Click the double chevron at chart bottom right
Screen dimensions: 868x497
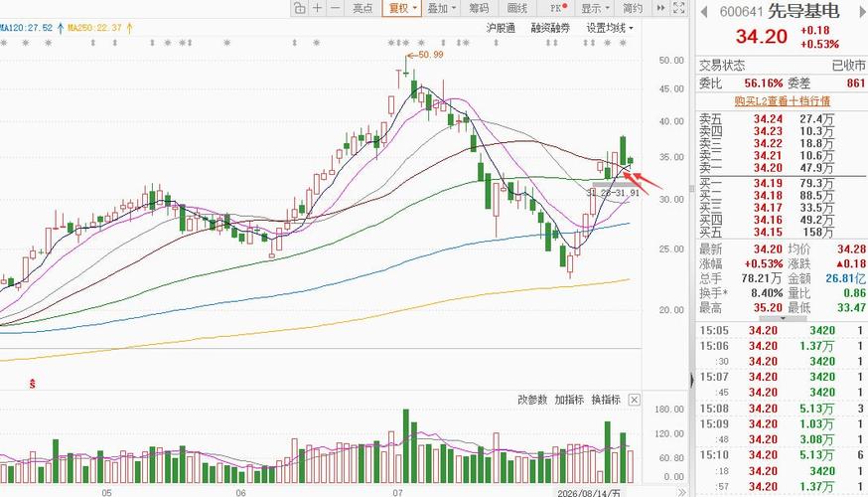point(682,492)
